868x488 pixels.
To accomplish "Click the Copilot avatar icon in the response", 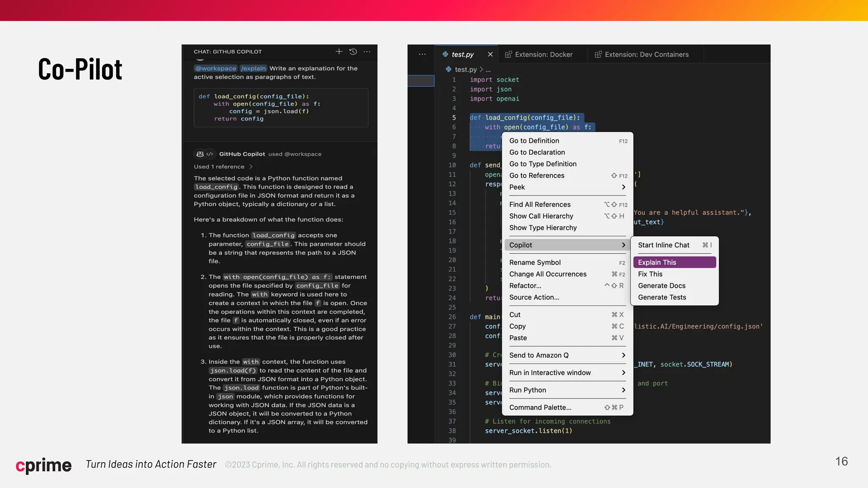I will pyautogui.click(x=200, y=154).
